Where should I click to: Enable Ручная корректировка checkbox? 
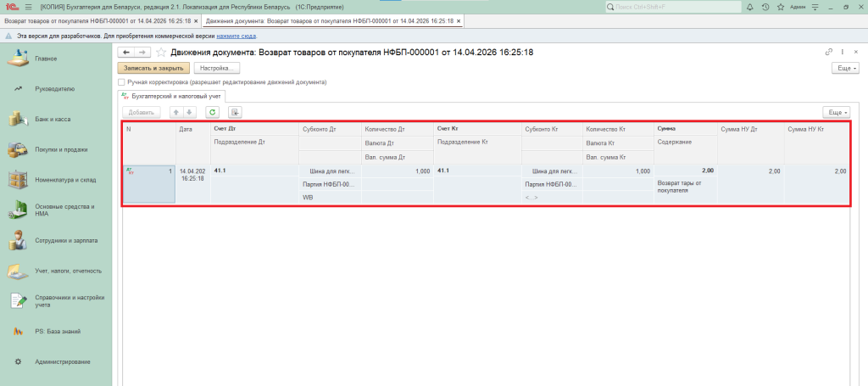[122, 82]
